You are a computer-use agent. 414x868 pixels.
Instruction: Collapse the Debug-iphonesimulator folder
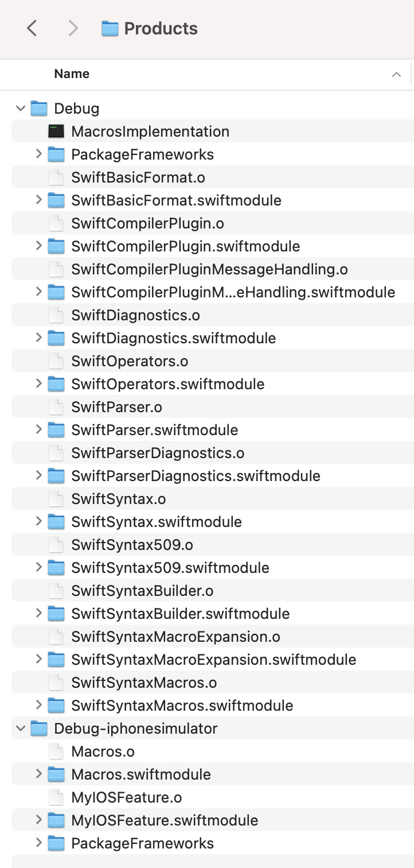coord(21,728)
